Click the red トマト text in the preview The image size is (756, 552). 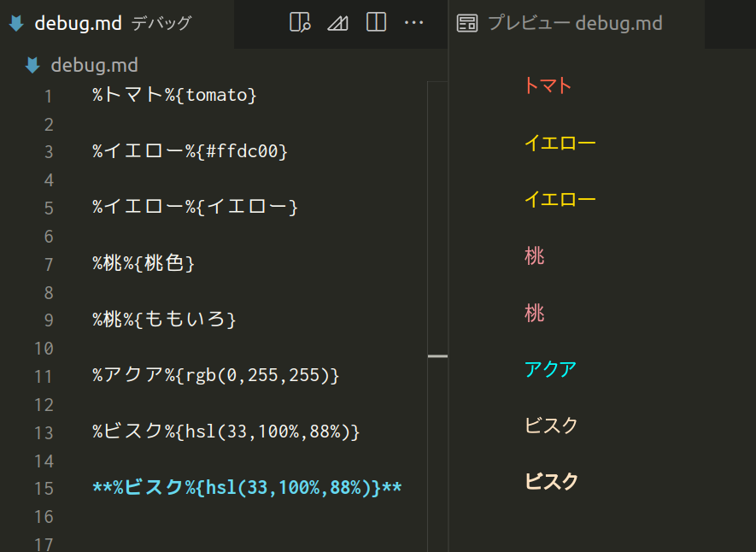point(547,85)
